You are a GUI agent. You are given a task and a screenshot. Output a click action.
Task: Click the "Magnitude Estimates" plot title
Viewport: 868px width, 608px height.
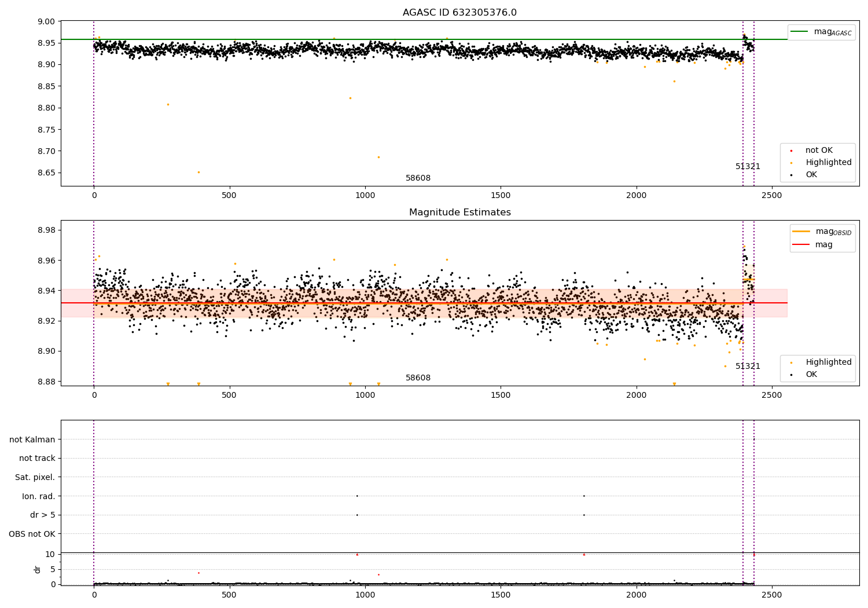(459, 213)
